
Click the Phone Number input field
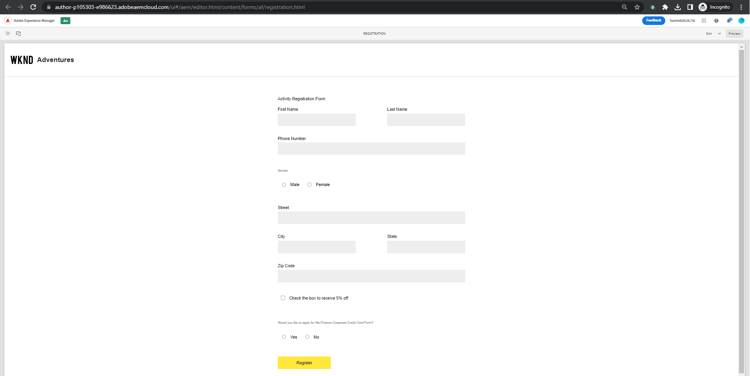pyautogui.click(x=371, y=148)
